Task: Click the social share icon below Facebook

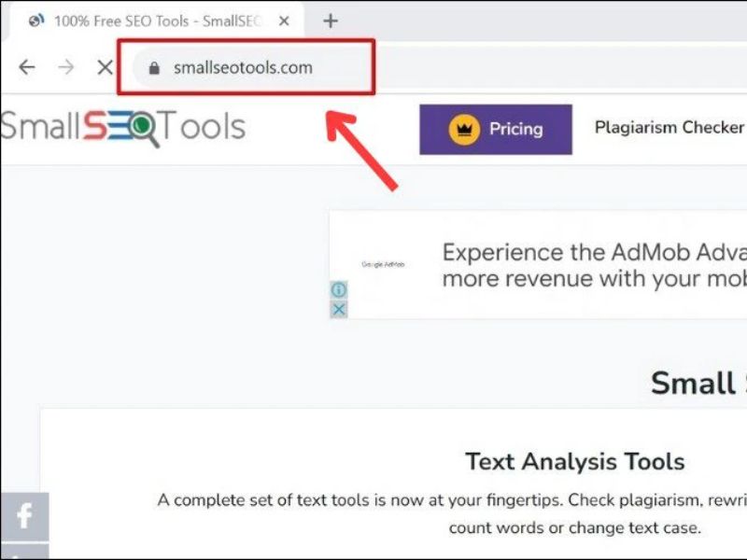Action: [25, 551]
